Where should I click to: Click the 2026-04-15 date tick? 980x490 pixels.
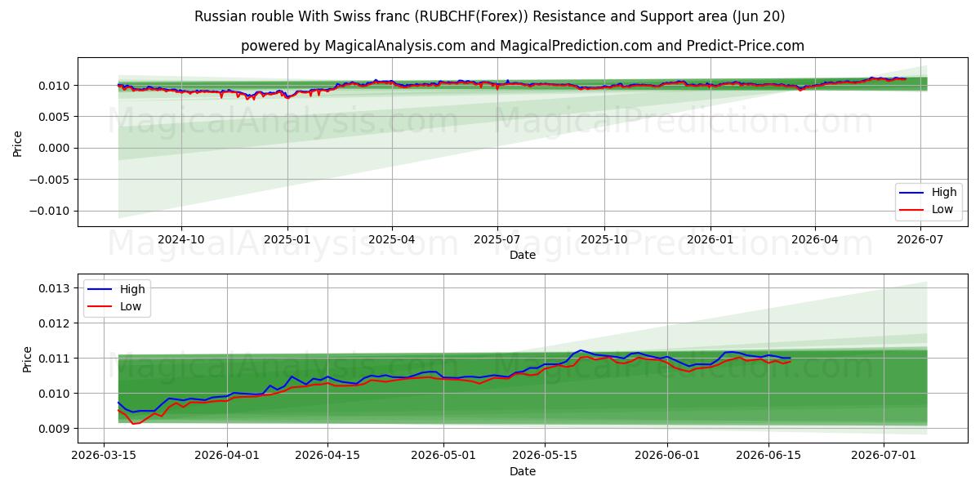click(x=327, y=456)
